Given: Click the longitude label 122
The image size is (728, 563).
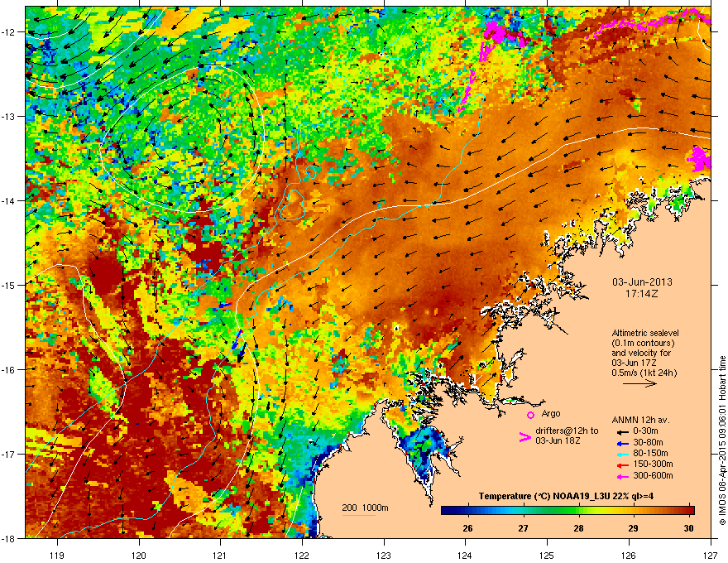Looking at the screenshot, I should tap(302, 555).
